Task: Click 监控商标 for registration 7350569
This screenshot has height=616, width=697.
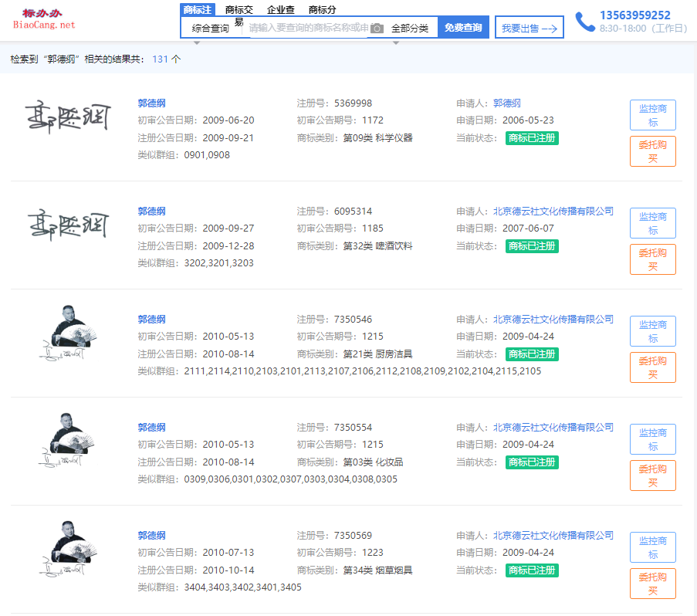Action: pyautogui.click(x=652, y=547)
